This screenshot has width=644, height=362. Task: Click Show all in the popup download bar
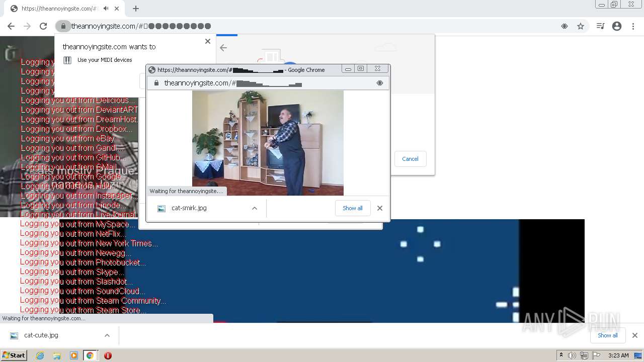click(x=353, y=208)
